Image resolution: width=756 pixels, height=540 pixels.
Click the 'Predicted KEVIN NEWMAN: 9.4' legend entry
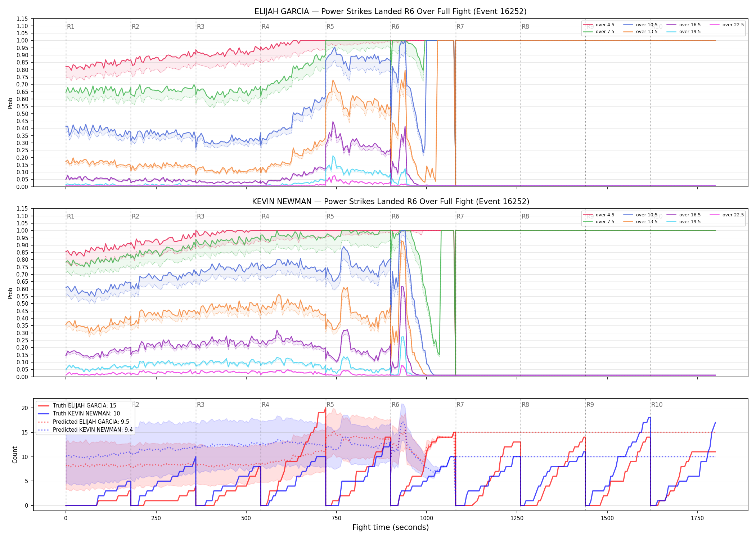tap(85, 429)
